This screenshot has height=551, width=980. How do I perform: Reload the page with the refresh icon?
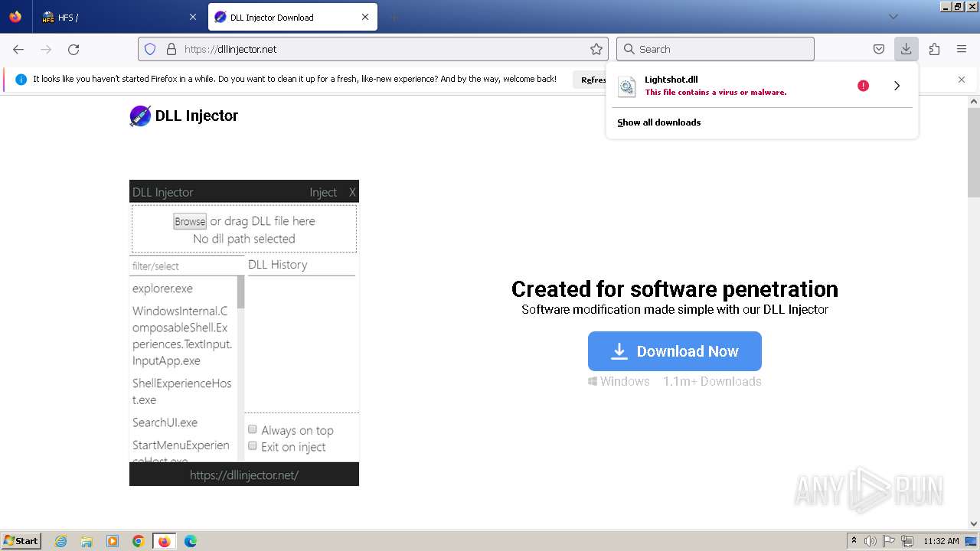[73, 49]
